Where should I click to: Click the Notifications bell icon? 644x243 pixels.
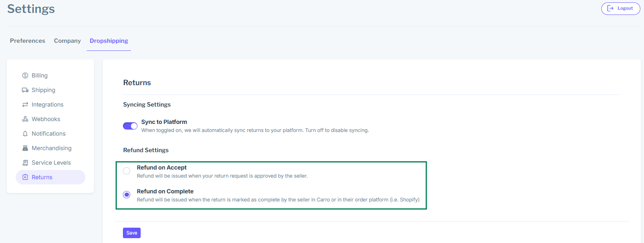pyautogui.click(x=25, y=134)
